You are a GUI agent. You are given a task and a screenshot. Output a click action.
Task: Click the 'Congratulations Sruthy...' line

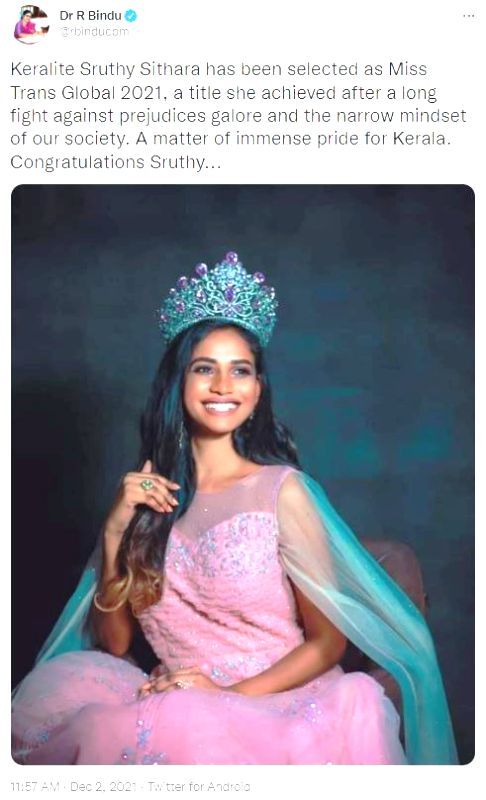pyautogui.click(x=116, y=162)
